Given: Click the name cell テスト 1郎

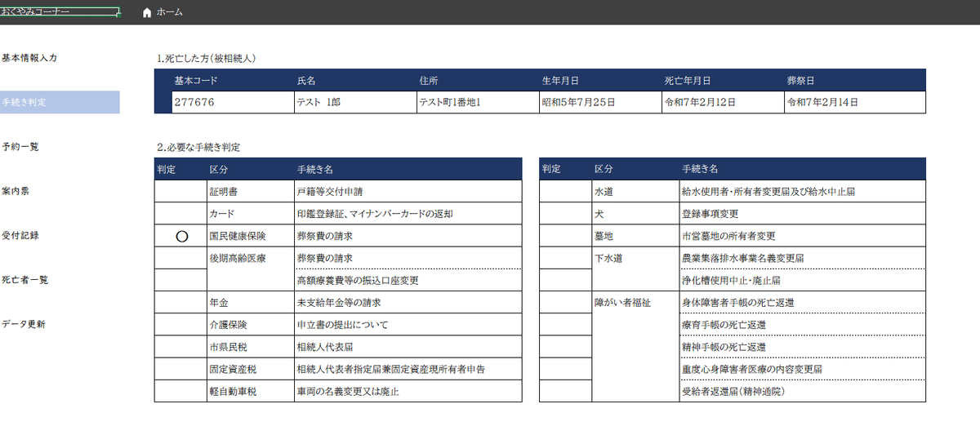Looking at the screenshot, I should click(354, 102).
